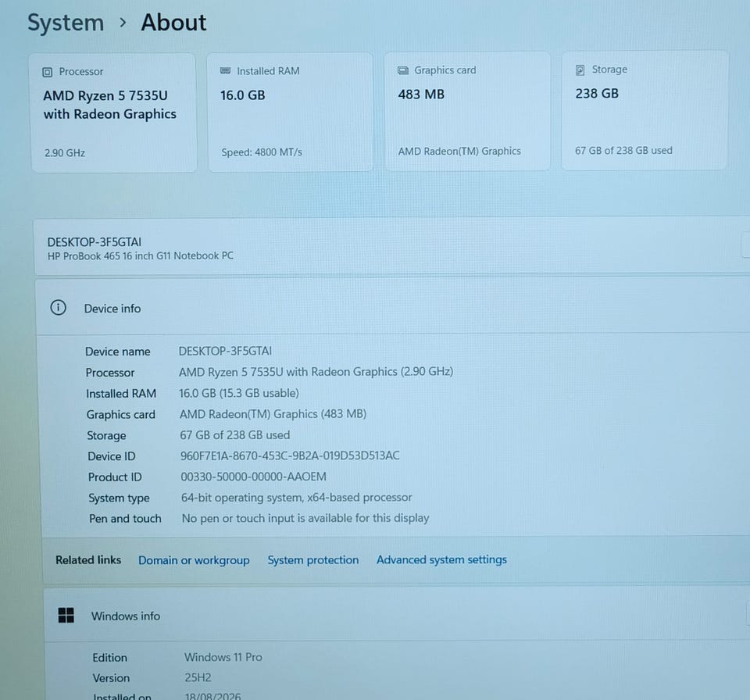Viewport: 750px width, 700px height.
Task: Select the HP ProBook 465 16 inch G11 text
Action: pyautogui.click(x=140, y=256)
